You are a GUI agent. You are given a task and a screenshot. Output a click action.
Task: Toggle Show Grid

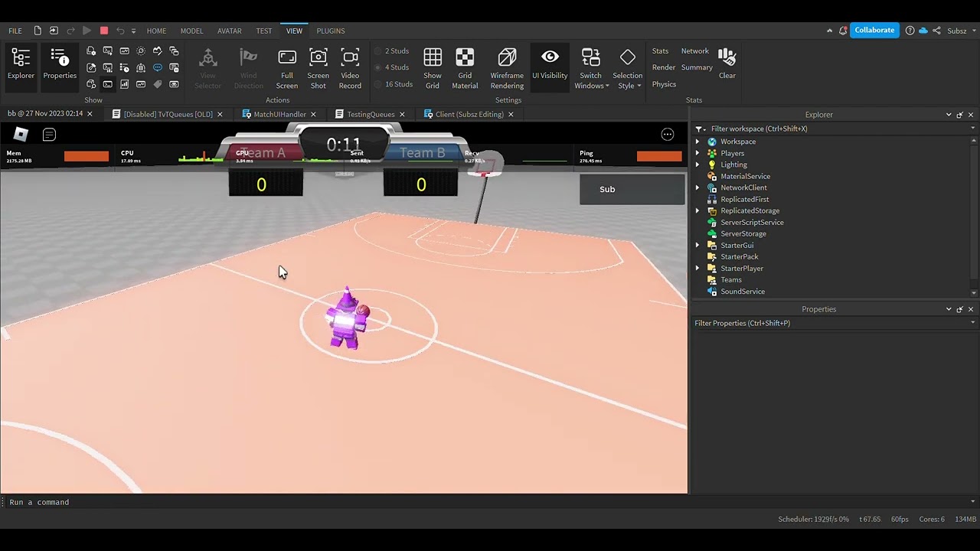click(x=433, y=69)
